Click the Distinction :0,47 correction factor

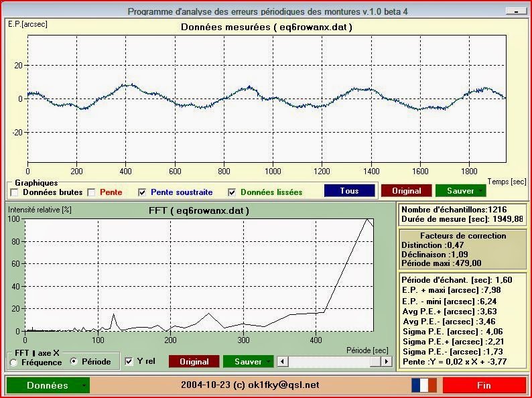(x=433, y=245)
